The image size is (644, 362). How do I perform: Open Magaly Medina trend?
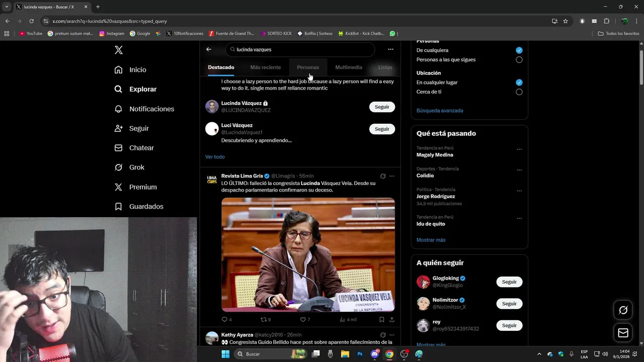click(x=435, y=155)
